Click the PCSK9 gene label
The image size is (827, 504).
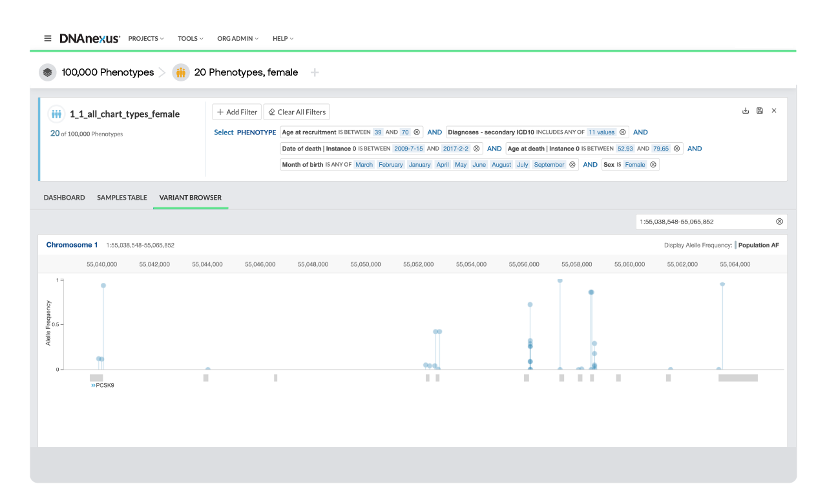pos(102,384)
